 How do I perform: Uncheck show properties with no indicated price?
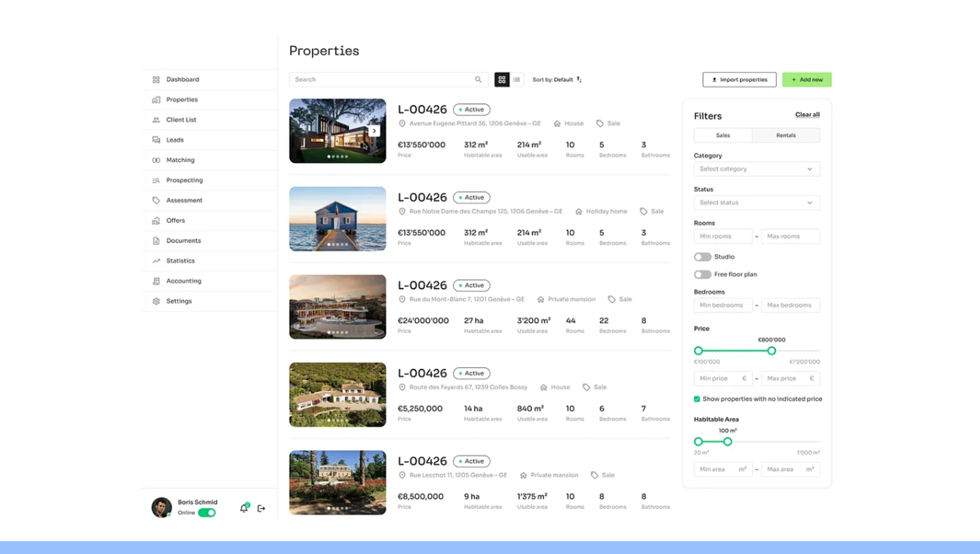pyautogui.click(x=697, y=399)
